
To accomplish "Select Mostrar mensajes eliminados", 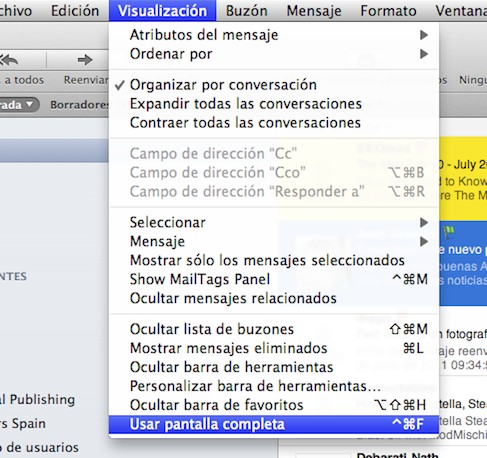I will (274, 348).
